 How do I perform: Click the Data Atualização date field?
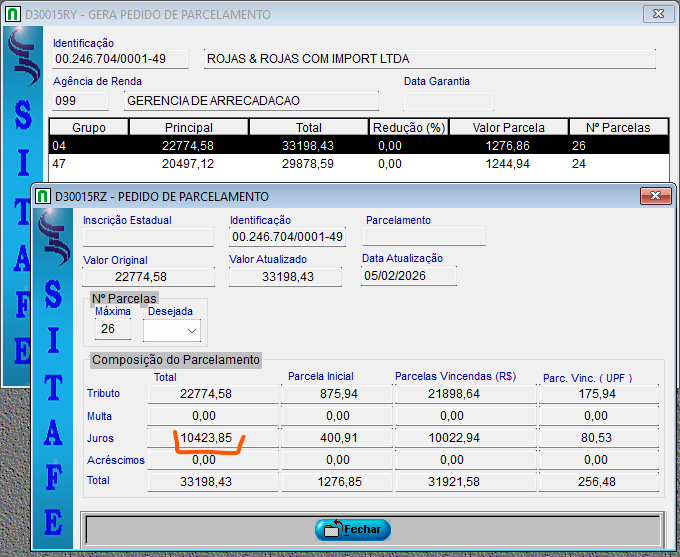[408, 276]
